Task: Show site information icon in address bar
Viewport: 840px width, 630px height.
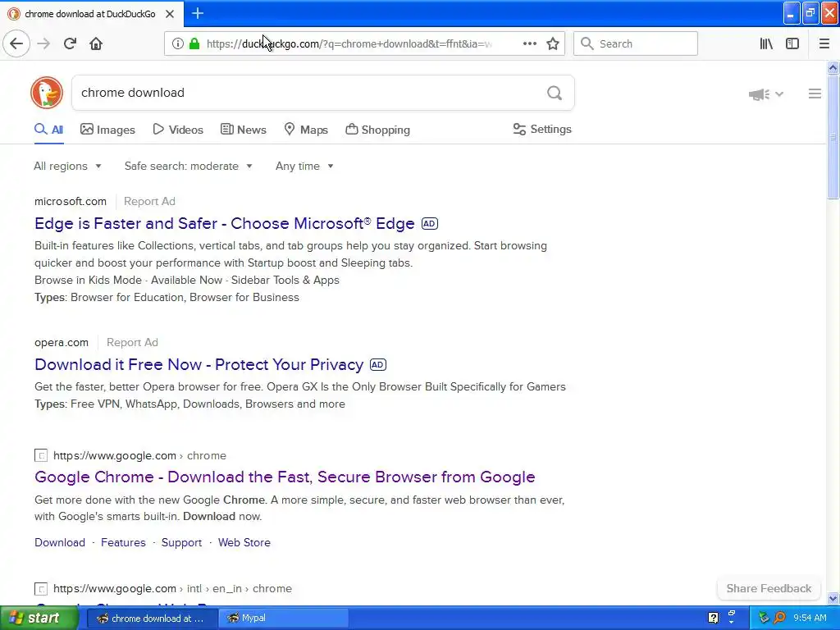Action: point(178,44)
